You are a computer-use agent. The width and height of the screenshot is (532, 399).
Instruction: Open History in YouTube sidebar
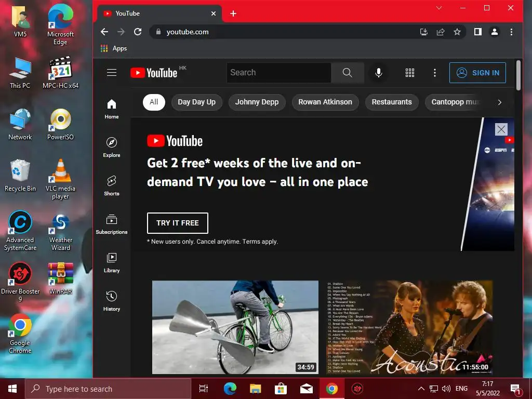pyautogui.click(x=112, y=301)
